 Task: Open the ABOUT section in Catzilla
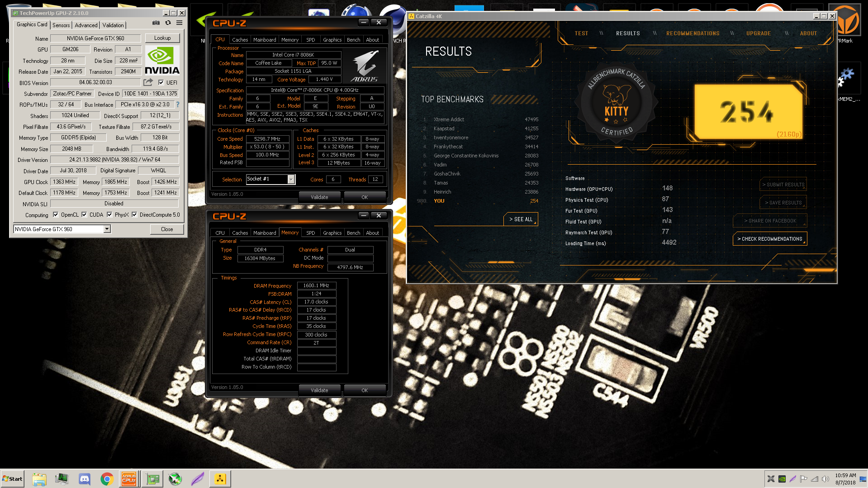click(808, 33)
